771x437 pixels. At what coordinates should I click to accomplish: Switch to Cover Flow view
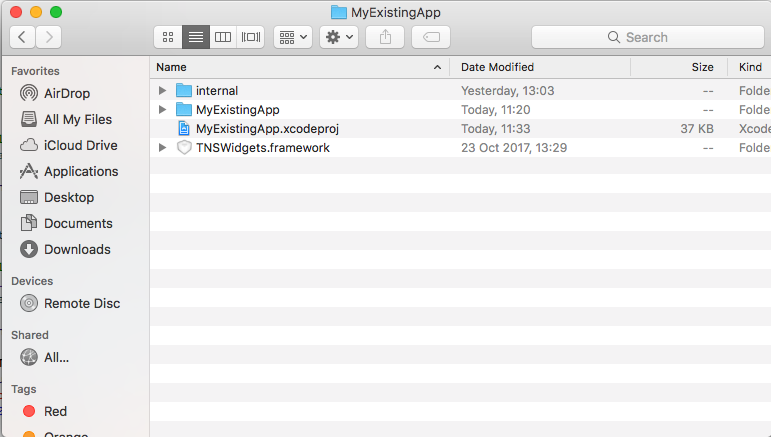click(251, 37)
